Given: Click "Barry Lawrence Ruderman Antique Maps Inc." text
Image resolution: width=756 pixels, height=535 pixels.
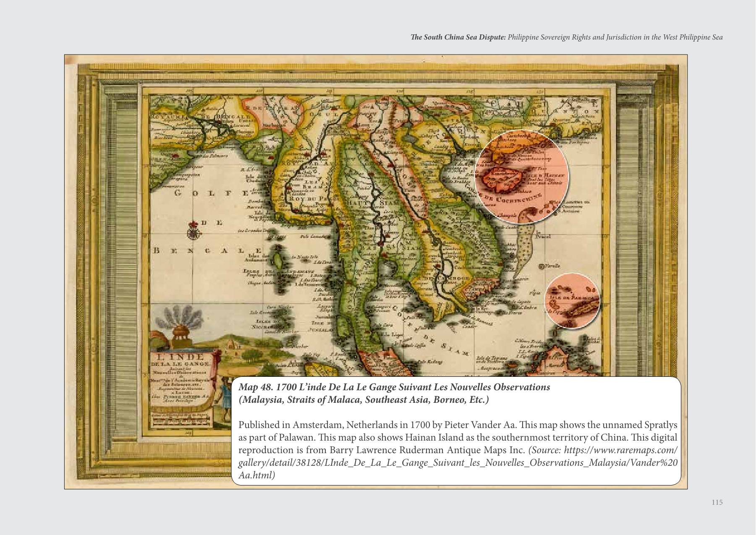Looking at the screenshot, I should click(427, 450).
